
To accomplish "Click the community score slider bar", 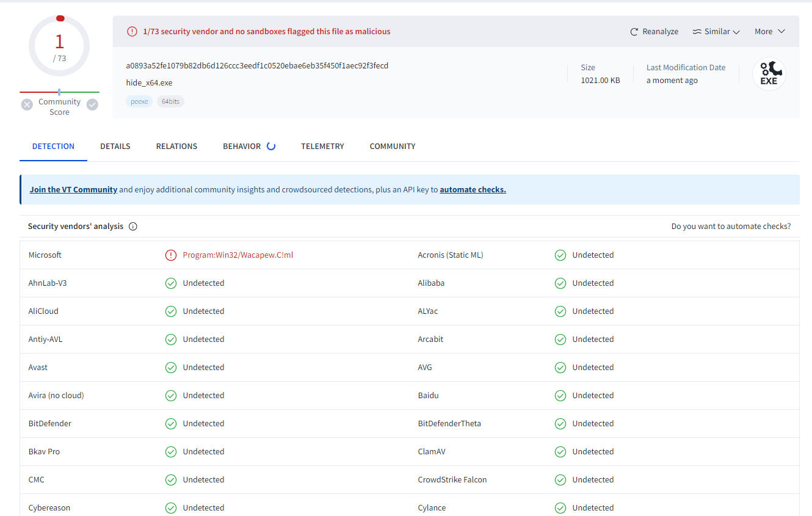I will click(59, 92).
